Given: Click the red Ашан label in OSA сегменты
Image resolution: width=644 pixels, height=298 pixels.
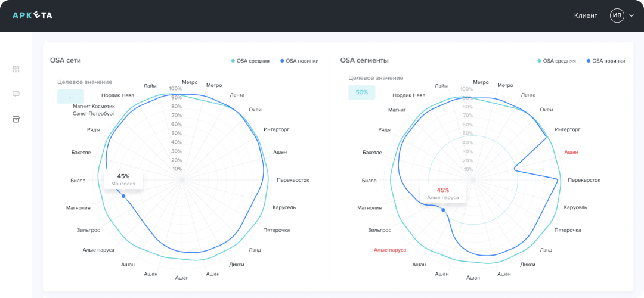Looking at the screenshot, I should click(571, 152).
